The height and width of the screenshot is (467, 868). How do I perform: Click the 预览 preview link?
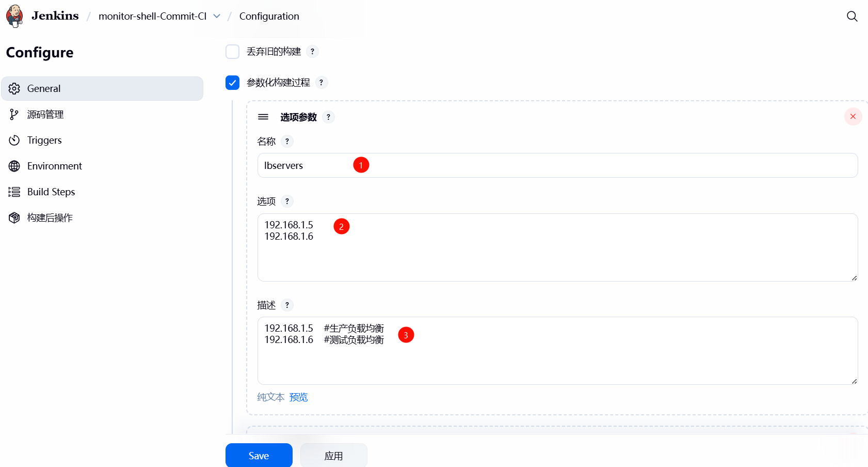[298, 397]
